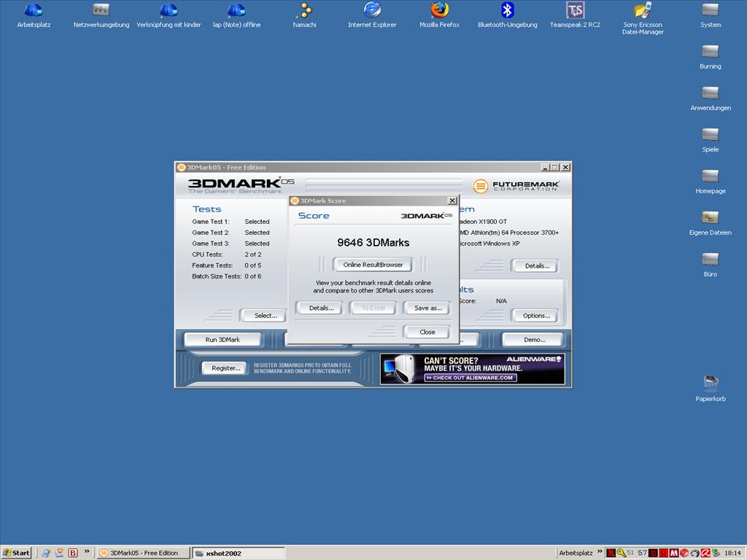This screenshot has height=560, width=747.
Task: Click the Options... button
Action: pyautogui.click(x=536, y=316)
